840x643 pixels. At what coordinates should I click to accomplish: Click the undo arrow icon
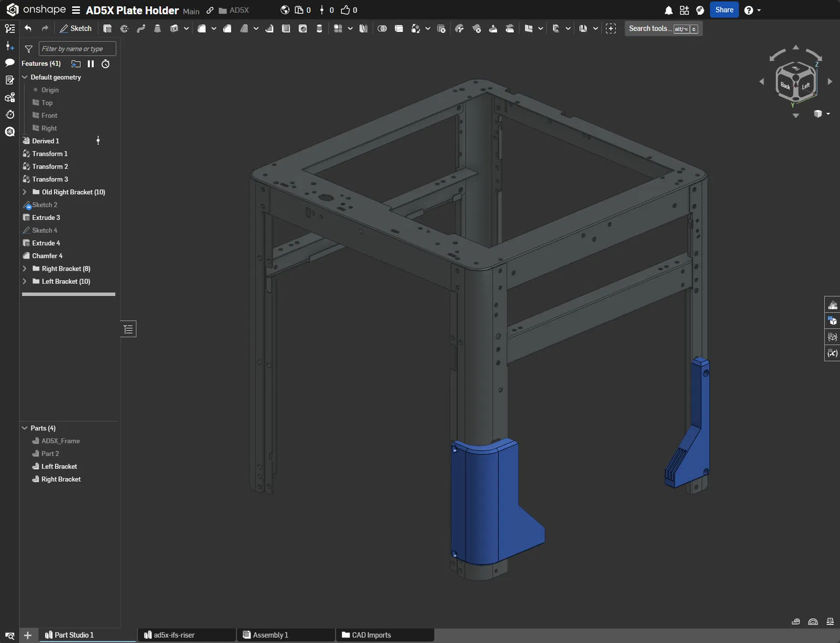28,28
